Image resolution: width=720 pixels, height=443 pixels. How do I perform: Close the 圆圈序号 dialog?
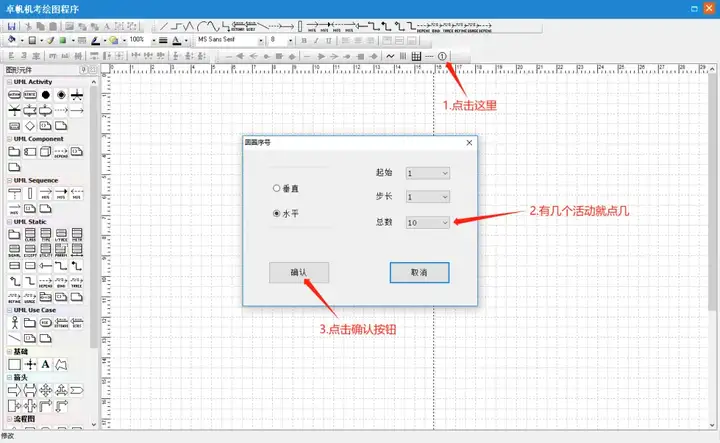point(469,143)
